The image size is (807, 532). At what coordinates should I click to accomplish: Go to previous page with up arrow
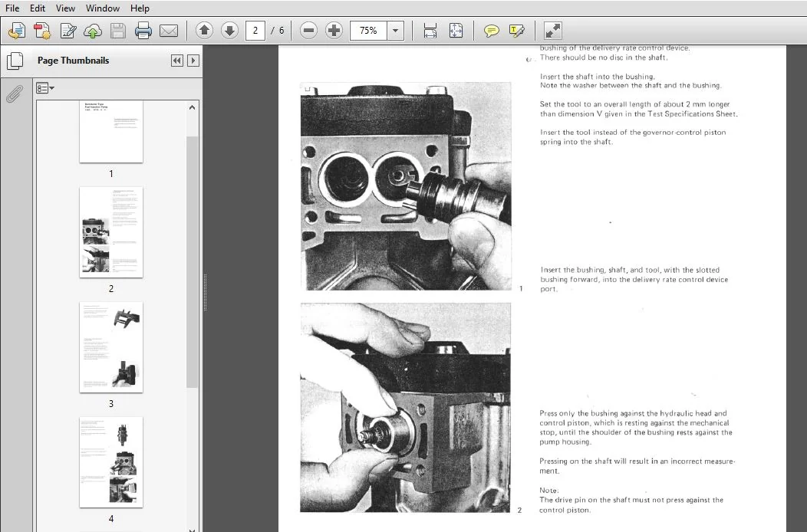(204, 31)
